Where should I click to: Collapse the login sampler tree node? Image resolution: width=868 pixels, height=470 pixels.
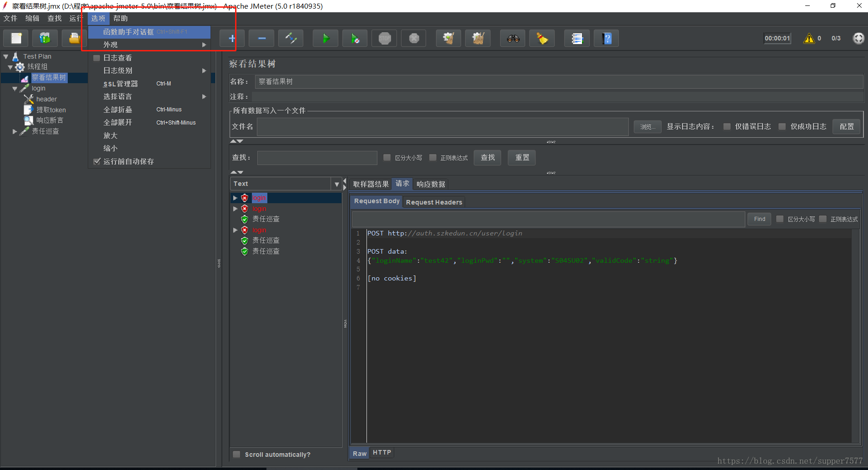[15, 89]
